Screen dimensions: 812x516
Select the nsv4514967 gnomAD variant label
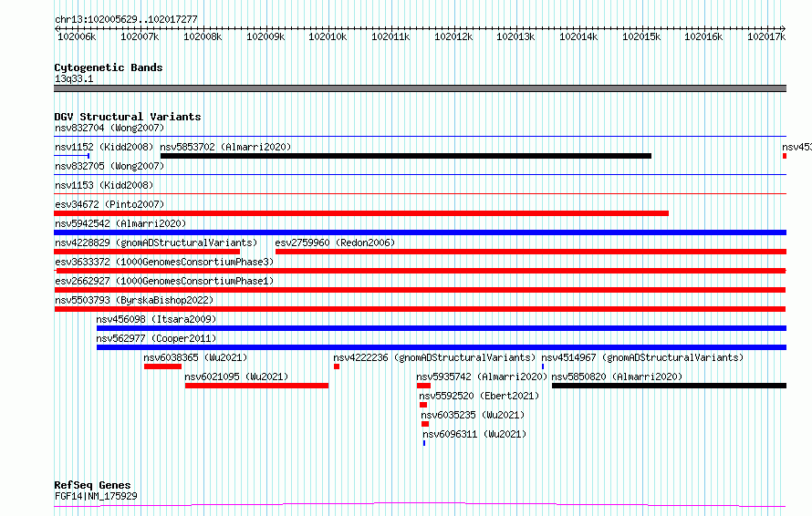(642, 357)
